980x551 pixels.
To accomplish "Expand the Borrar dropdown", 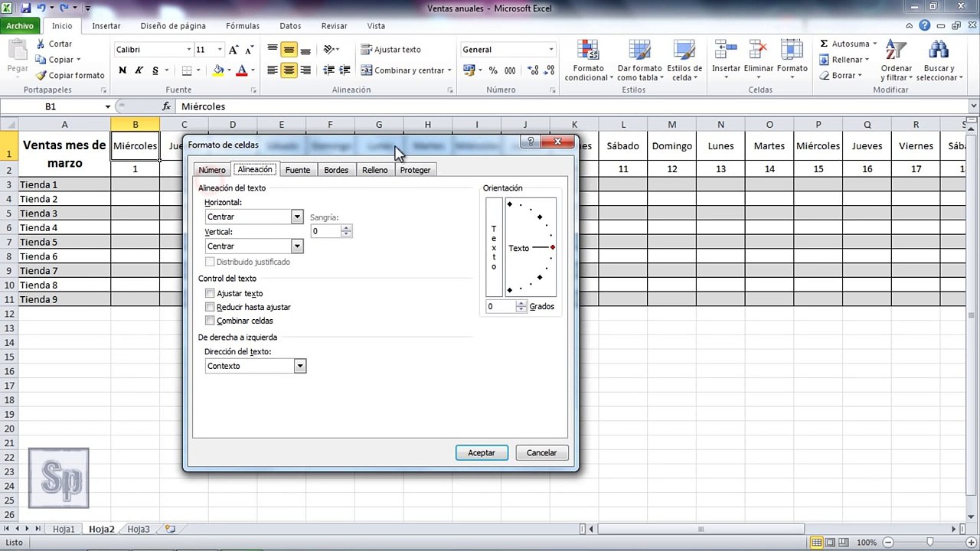I will click(x=860, y=76).
